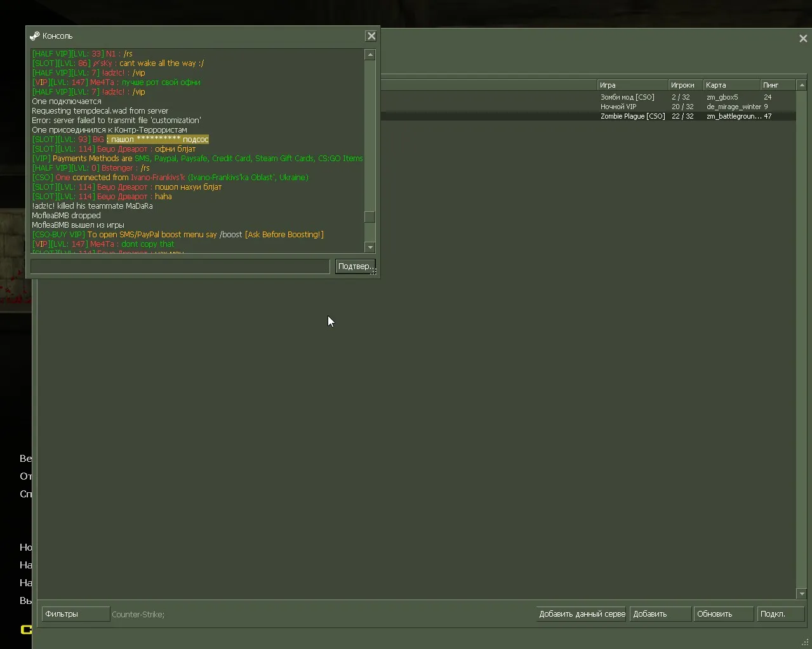Select the Ночной VIP server row
Image resolution: width=812 pixels, height=649 pixels.
point(588,107)
